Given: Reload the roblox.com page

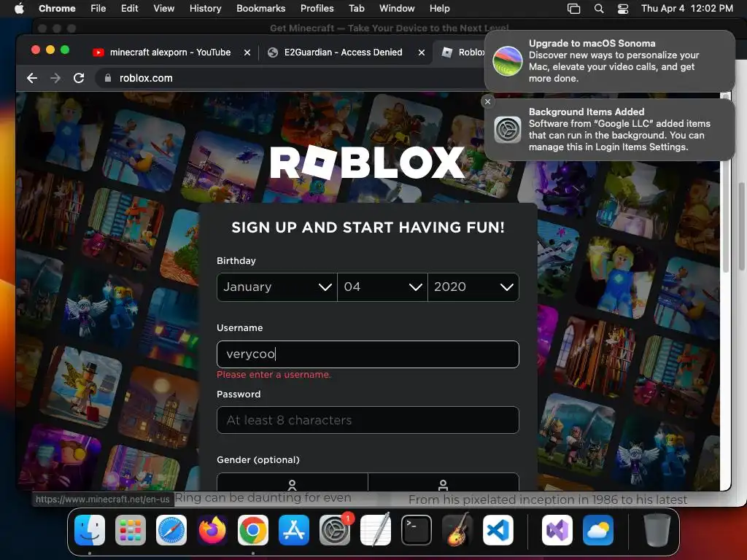Looking at the screenshot, I should click(x=79, y=78).
